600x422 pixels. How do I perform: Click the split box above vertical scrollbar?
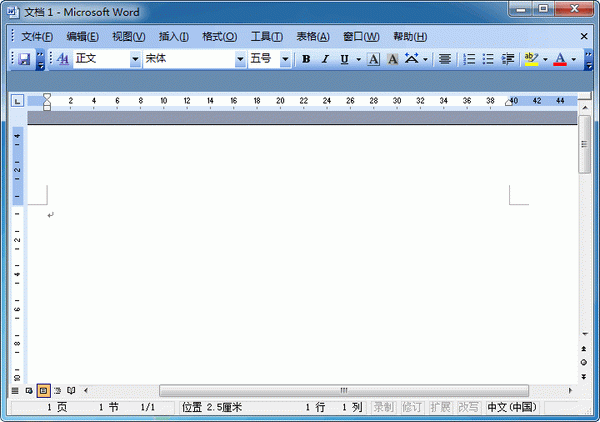(x=585, y=96)
